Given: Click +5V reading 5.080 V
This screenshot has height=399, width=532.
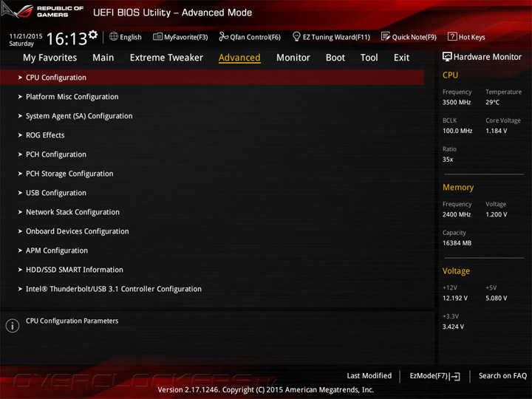Looking at the screenshot, I should coord(497,299).
